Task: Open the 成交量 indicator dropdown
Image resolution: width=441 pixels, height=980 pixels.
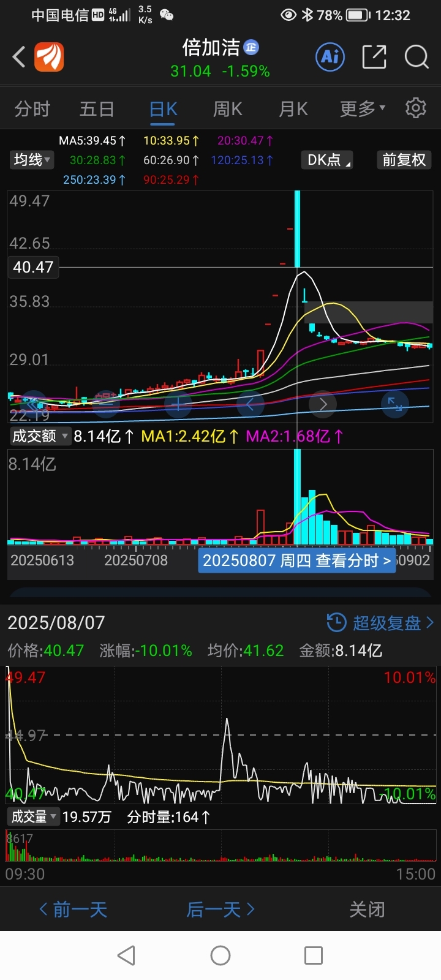Action: click(34, 816)
